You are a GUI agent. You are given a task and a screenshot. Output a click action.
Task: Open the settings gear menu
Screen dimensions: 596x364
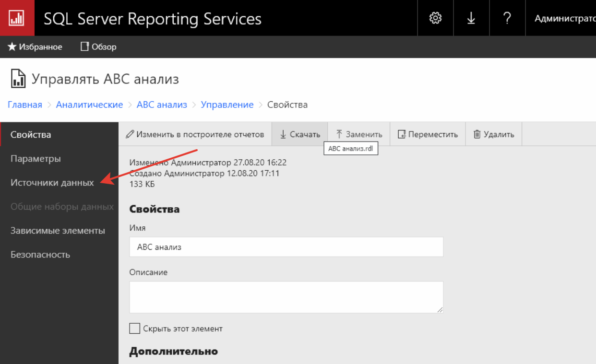coord(435,18)
